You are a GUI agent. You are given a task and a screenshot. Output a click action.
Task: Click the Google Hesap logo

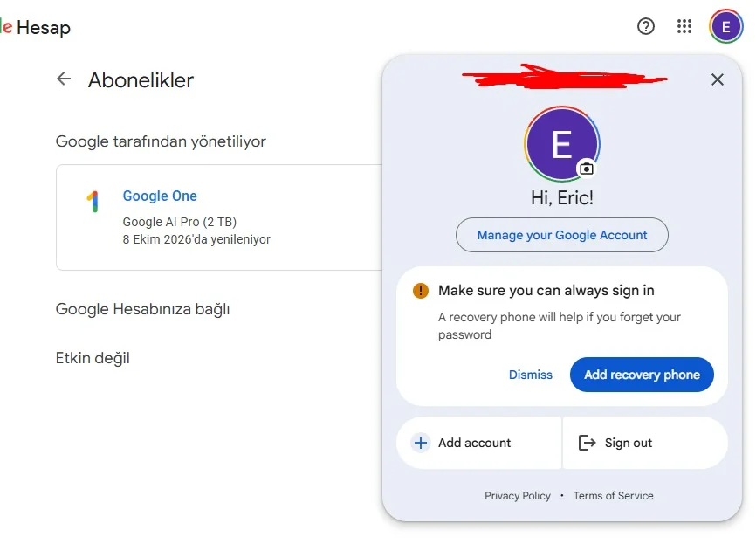(37, 28)
